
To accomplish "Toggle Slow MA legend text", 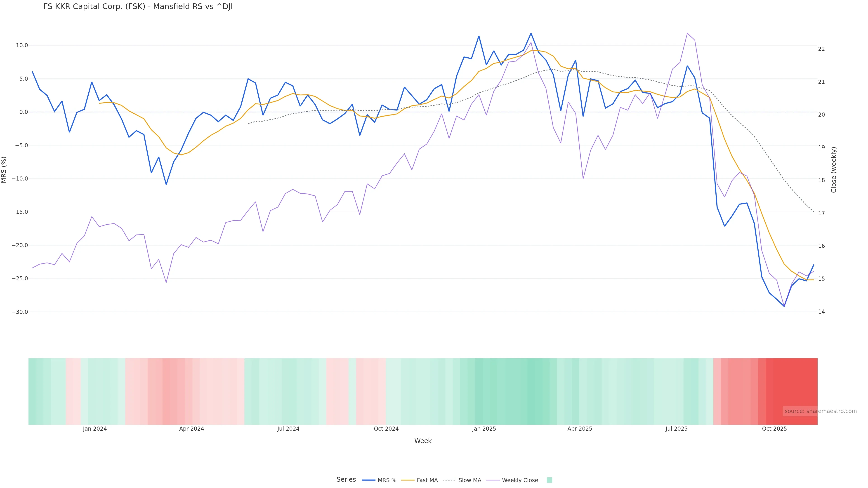I will pos(469,480).
